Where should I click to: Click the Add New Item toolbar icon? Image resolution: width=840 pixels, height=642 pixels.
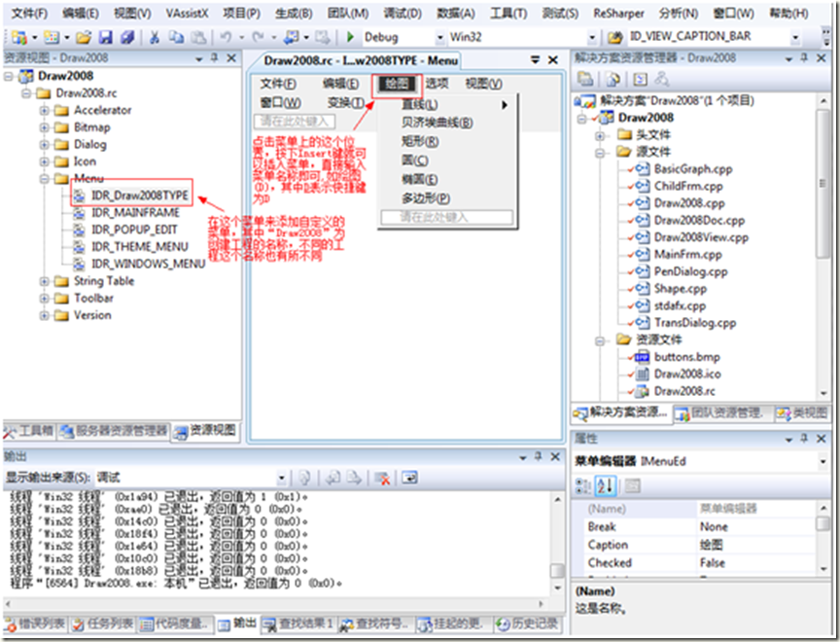click(x=51, y=37)
